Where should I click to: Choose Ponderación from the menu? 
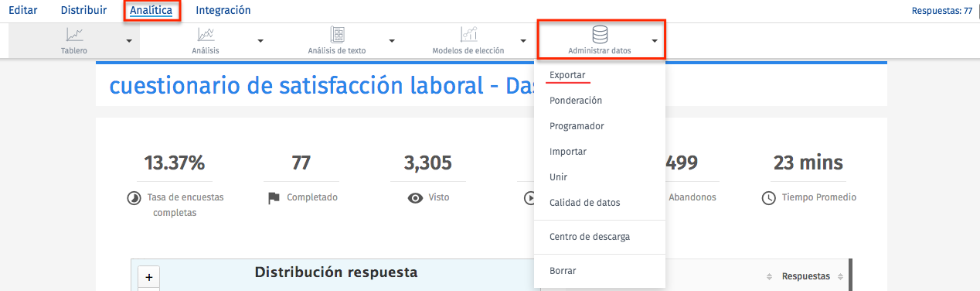[x=576, y=101]
